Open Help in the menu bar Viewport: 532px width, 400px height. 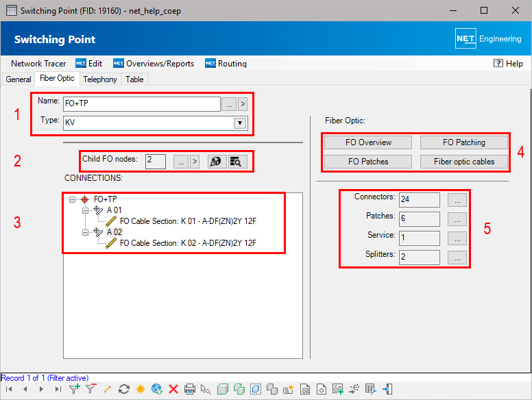[x=508, y=64]
